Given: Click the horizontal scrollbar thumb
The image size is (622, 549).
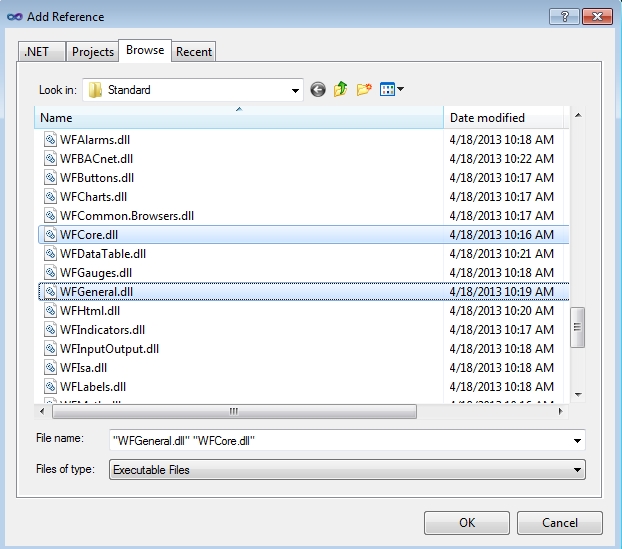Looking at the screenshot, I should (234, 411).
